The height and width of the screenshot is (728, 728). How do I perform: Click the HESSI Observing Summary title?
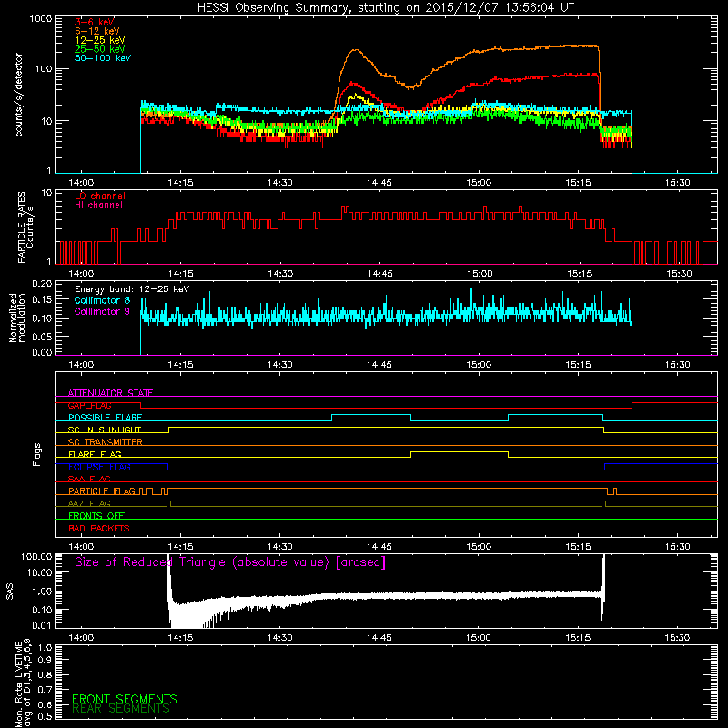pos(385,8)
